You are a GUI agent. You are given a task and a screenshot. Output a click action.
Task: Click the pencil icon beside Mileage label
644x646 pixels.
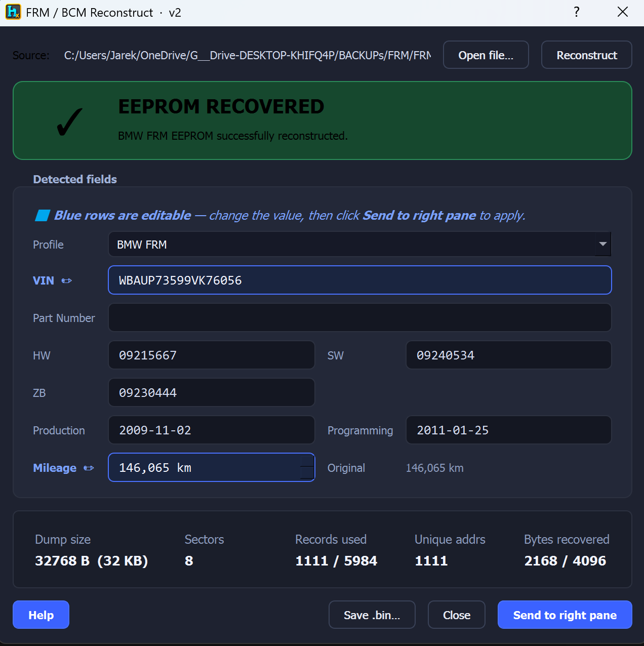point(89,468)
